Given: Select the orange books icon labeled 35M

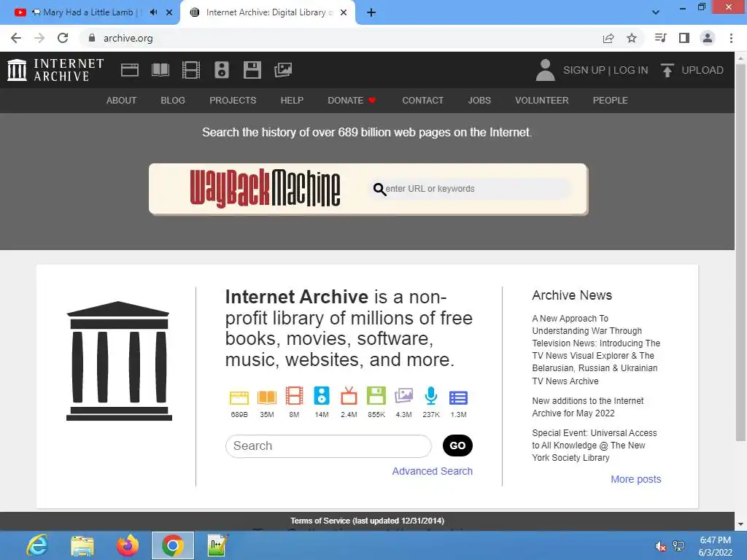Looking at the screenshot, I should click(267, 397).
